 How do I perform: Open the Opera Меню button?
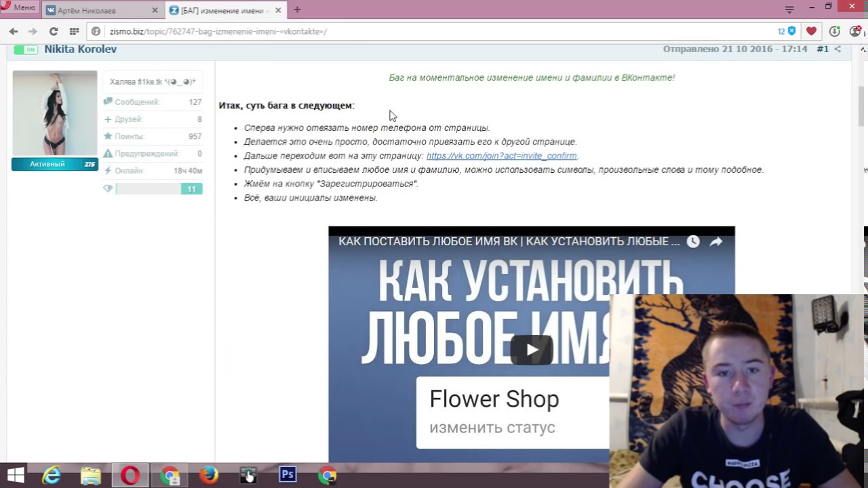19,8
